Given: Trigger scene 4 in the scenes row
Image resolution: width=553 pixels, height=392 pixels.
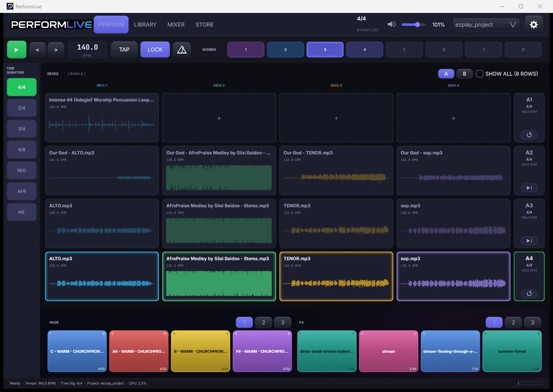Looking at the screenshot, I should pyautogui.click(x=364, y=50).
